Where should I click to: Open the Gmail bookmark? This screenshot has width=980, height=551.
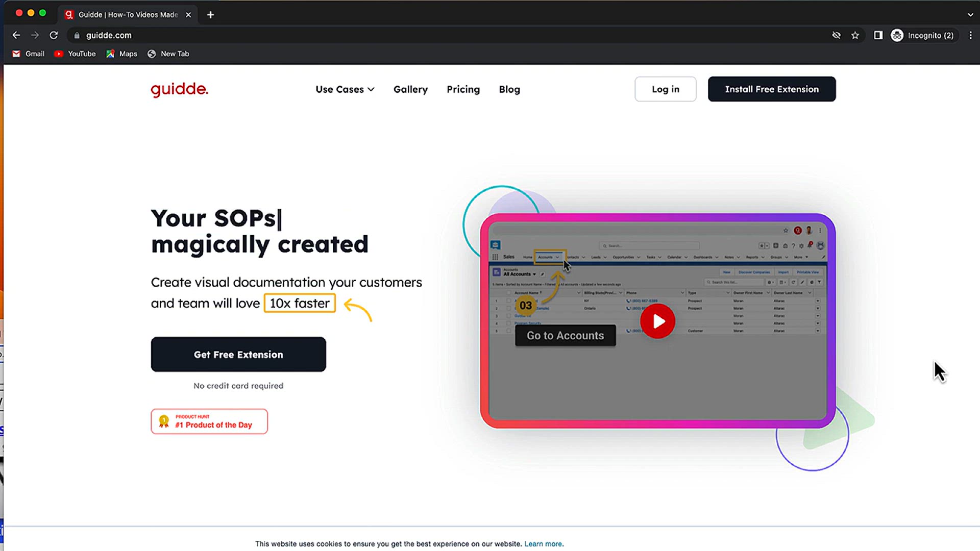[29, 54]
